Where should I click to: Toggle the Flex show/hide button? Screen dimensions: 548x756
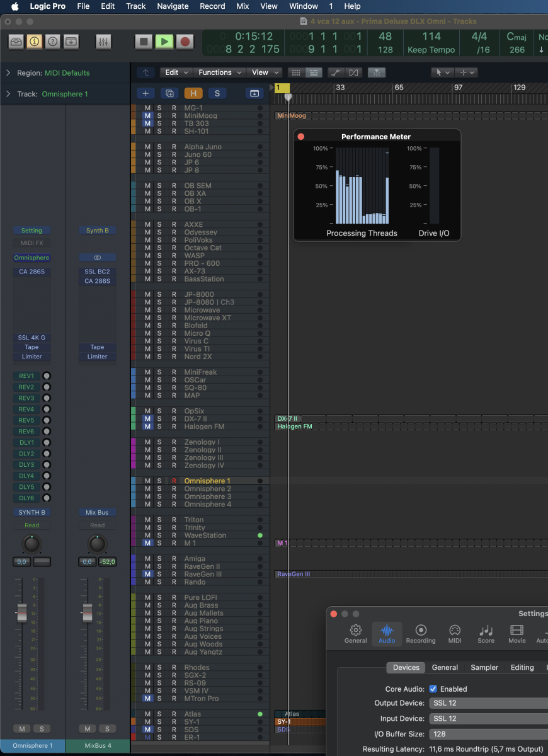tap(353, 72)
